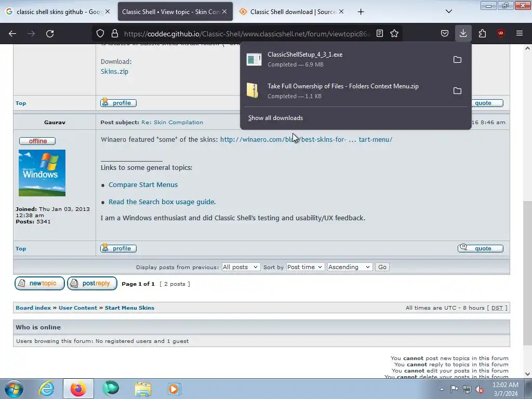
Task: Expand the Post time sort dropdown
Action: [x=305, y=267]
